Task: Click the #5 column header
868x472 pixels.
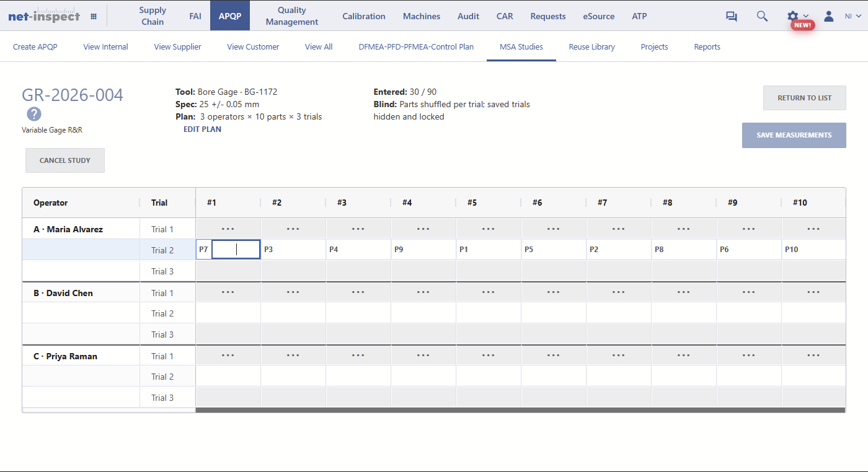Action: [489, 203]
